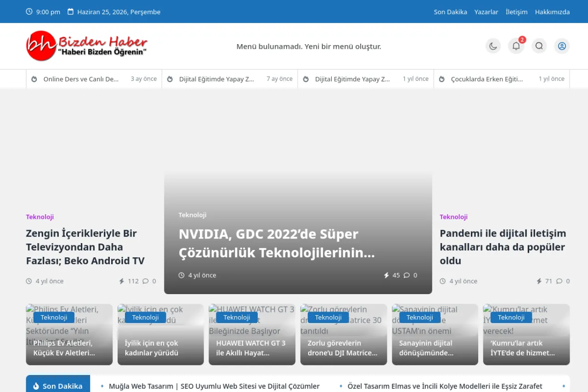The image size is (588, 392).
Task: Click clock icon on NVIDIA article
Action: (181, 275)
